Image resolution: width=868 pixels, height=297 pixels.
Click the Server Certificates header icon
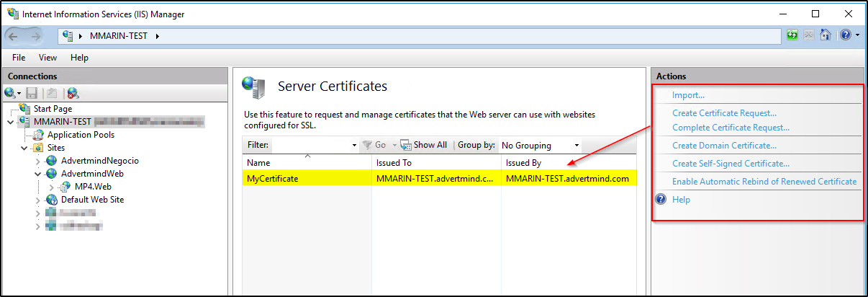[x=253, y=87]
